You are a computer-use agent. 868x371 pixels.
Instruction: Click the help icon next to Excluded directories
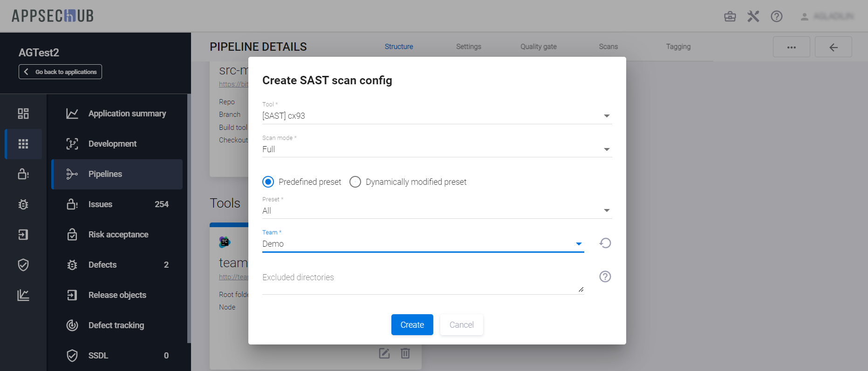[x=605, y=277]
